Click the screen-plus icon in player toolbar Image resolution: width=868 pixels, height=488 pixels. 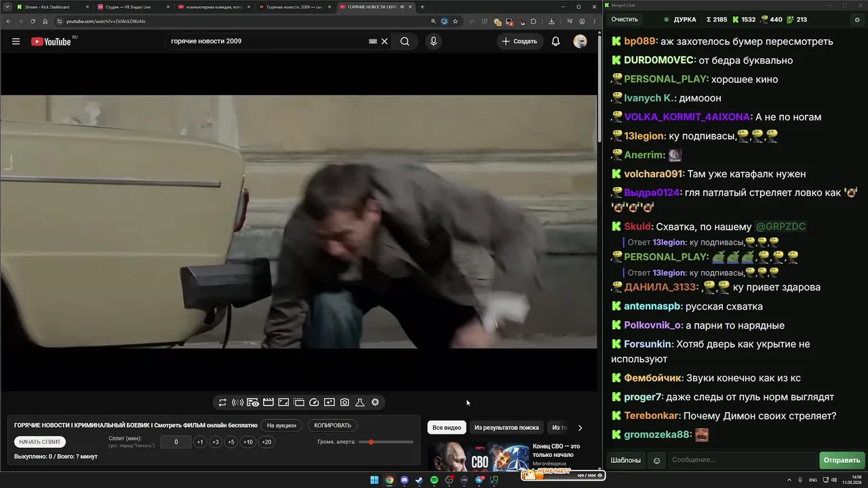click(330, 403)
